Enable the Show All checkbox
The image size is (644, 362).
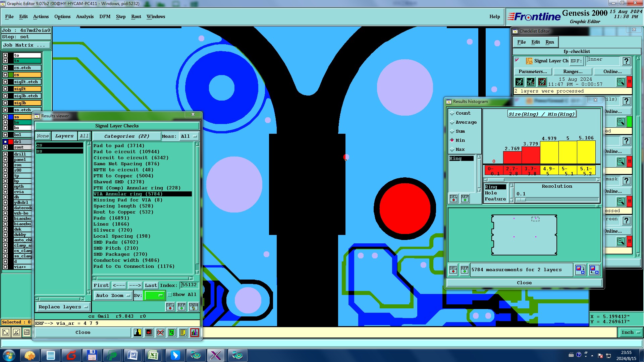170,295
